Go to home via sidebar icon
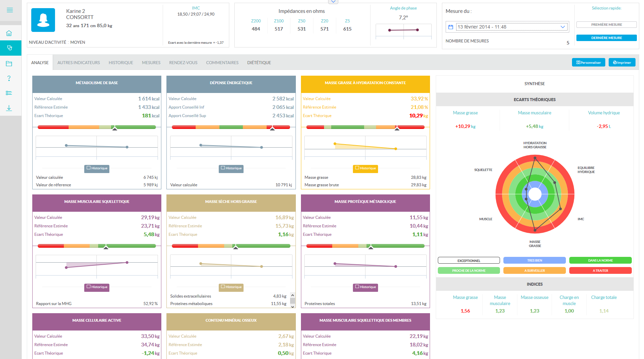This screenshot has width=644, height=359. coord(9,33)
